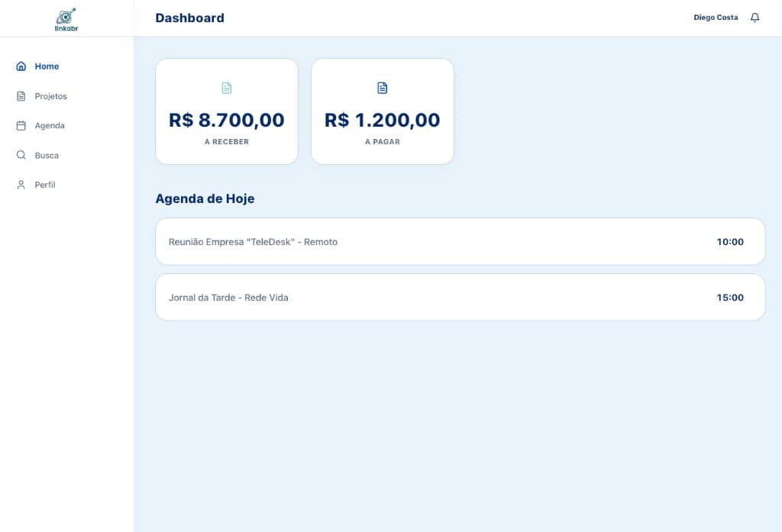
Task: Click the notification bell icon
Action: [755, 17]
